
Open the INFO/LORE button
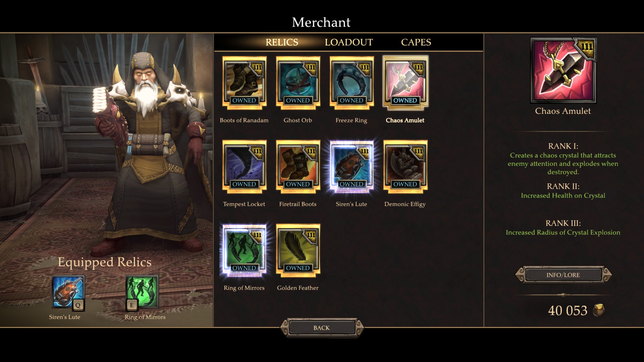coord(563,275)
